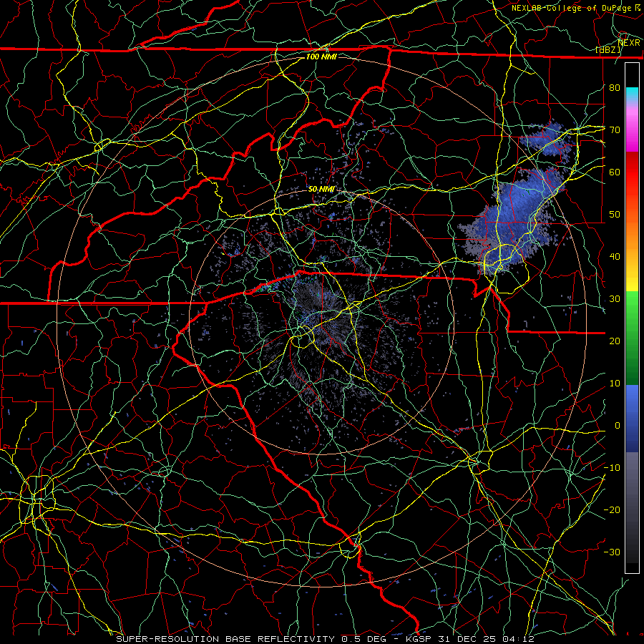Click the 50 value on the dBZ scale
The image size is (644, 644).
[615, 215]
